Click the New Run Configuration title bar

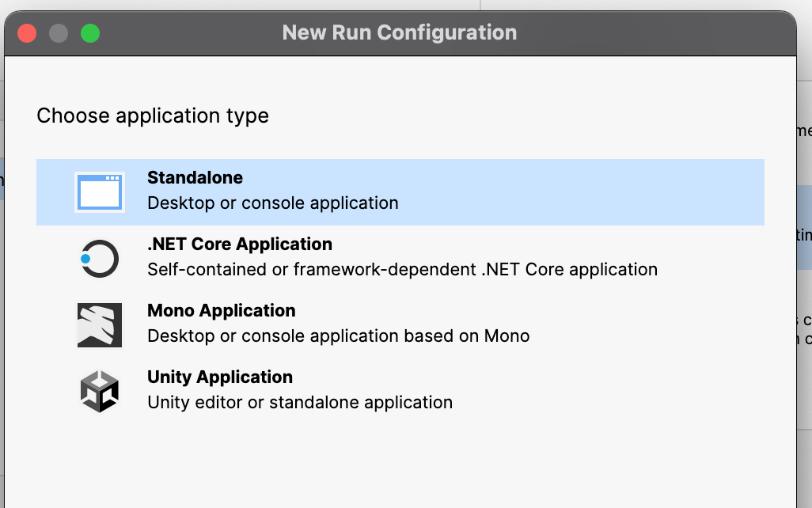pos(400,32)
